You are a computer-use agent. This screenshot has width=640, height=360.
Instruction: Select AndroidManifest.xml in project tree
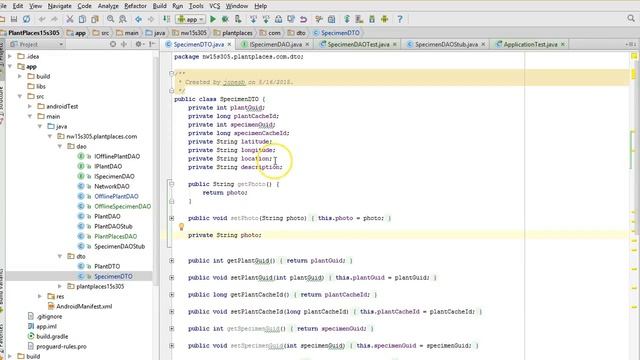(x=84, y=306)
